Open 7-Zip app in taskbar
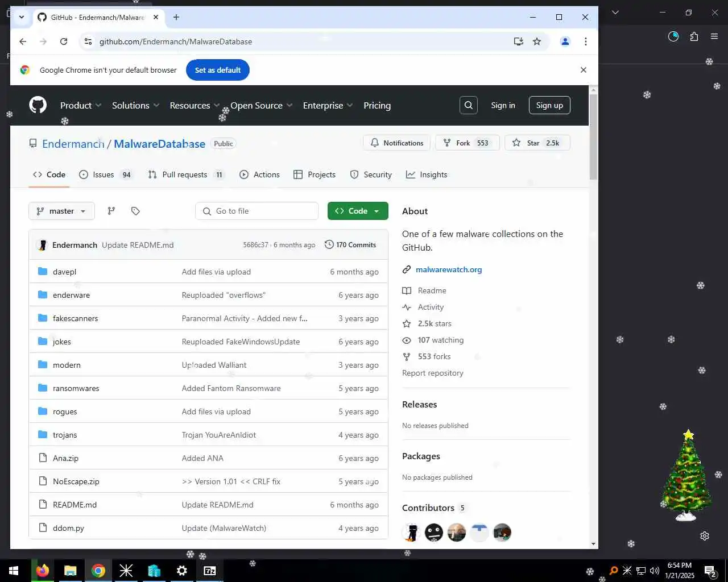 210,571
